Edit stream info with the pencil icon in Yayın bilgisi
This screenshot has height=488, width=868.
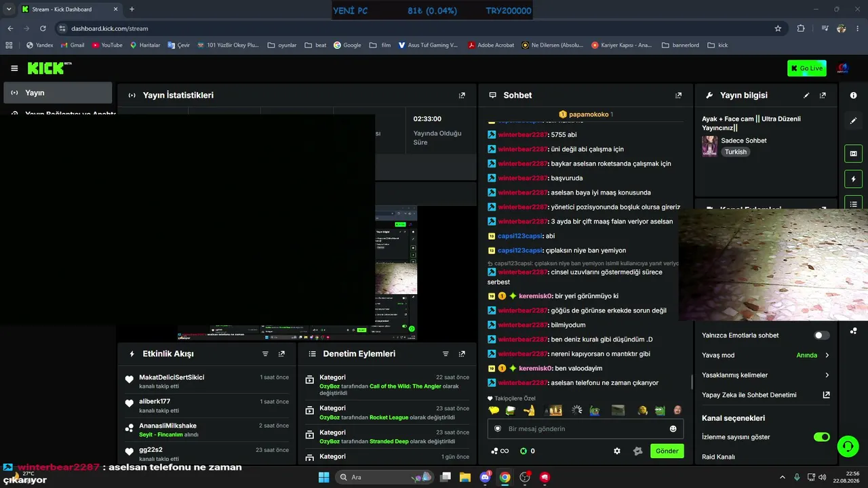point(806,96)
